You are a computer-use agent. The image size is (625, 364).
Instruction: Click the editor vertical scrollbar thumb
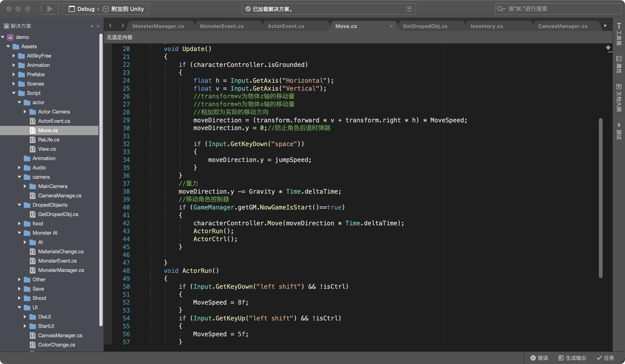point(601,198)
